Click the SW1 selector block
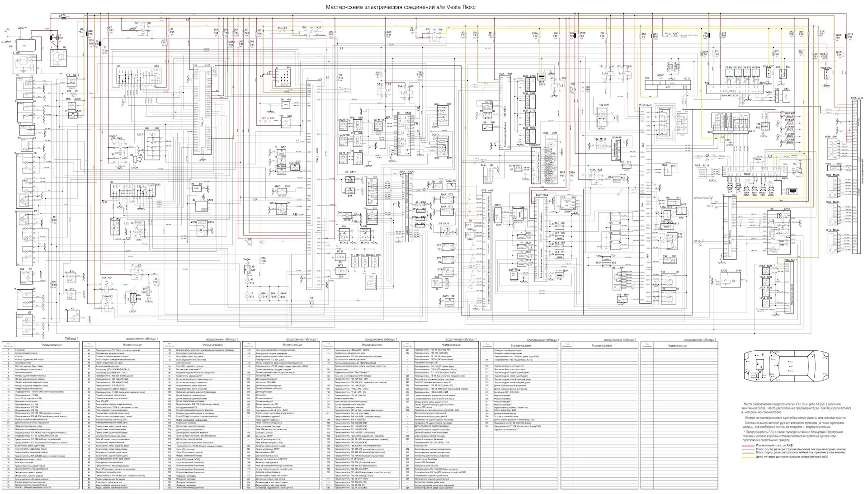The height and width of the screenshot is (494, 868). 834,150
